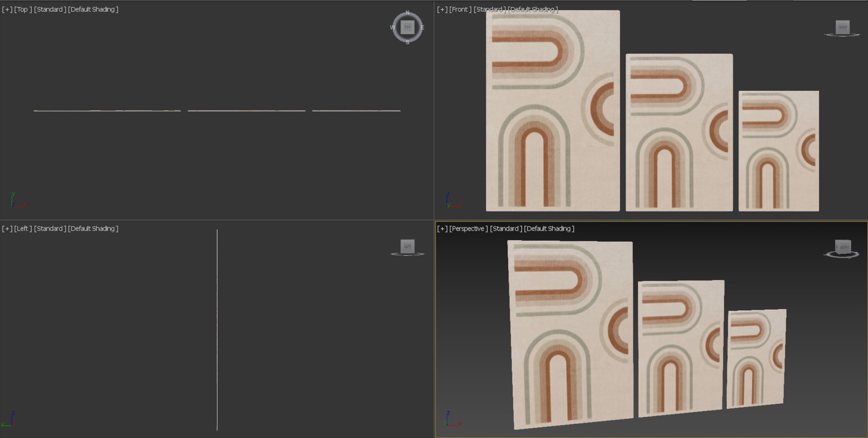Click the Perspective viewport ViewCube

pyautogui.click(x=843, y=247)
